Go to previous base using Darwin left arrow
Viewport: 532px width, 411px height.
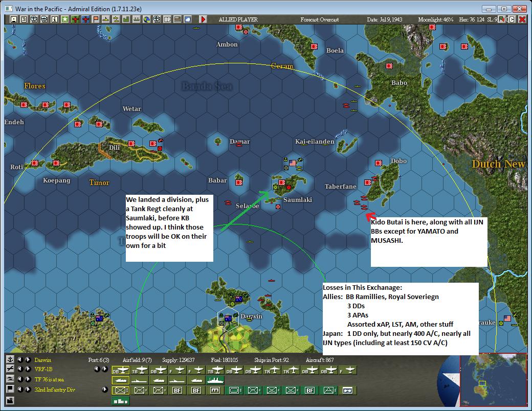tap(20, 359)
